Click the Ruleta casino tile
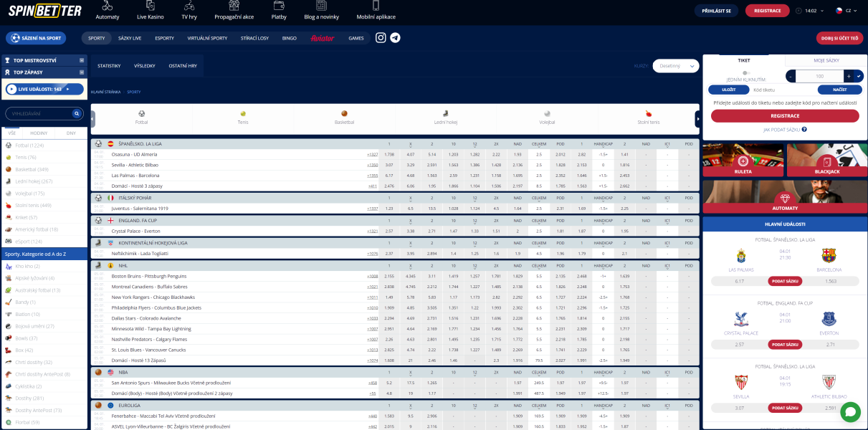 tap(743, 161)
